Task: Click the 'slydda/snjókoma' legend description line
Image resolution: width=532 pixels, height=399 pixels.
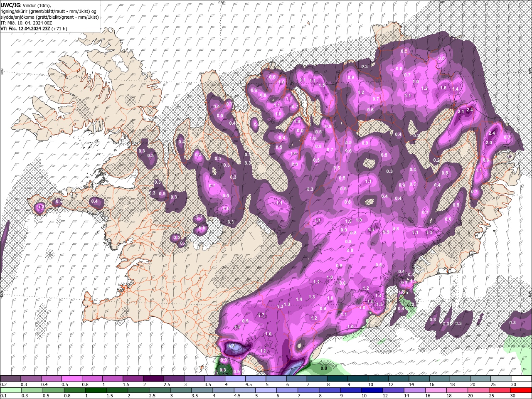Action: 49,17
